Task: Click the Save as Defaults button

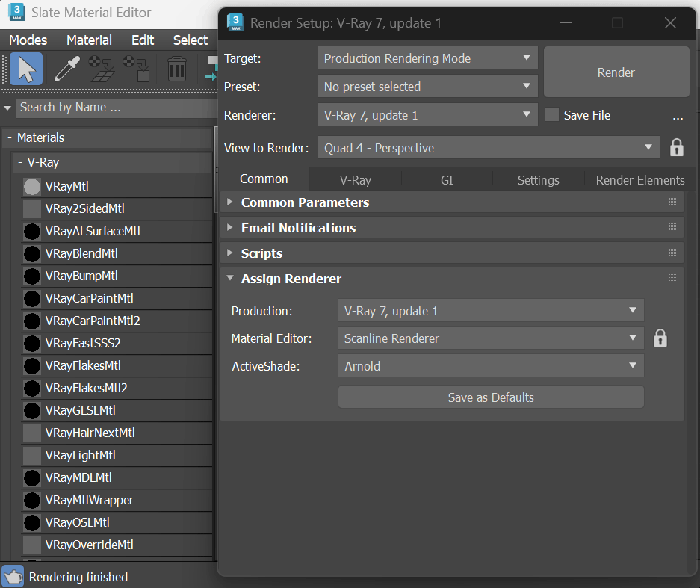Action: 491,397
